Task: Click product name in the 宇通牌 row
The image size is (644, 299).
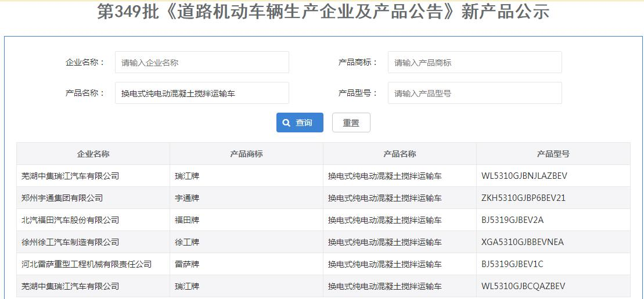Action: (x=385, y=198)
